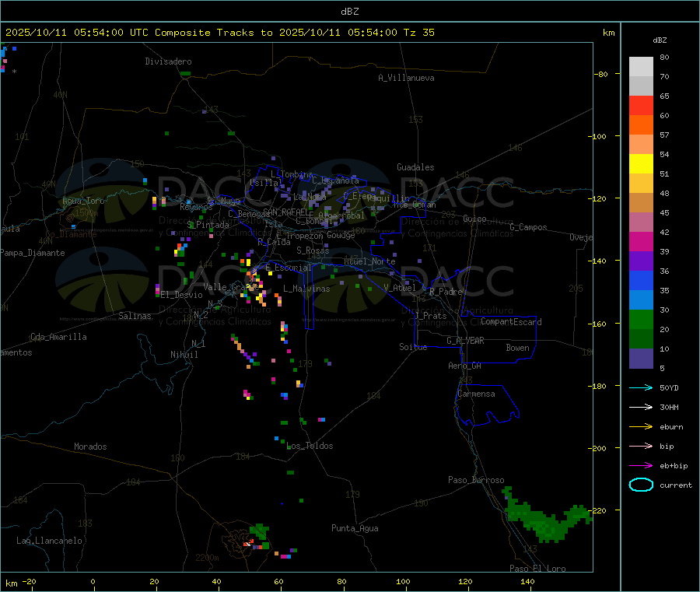
Task: Click the 'El_Desvio' map label
Action: click(181, 295)
